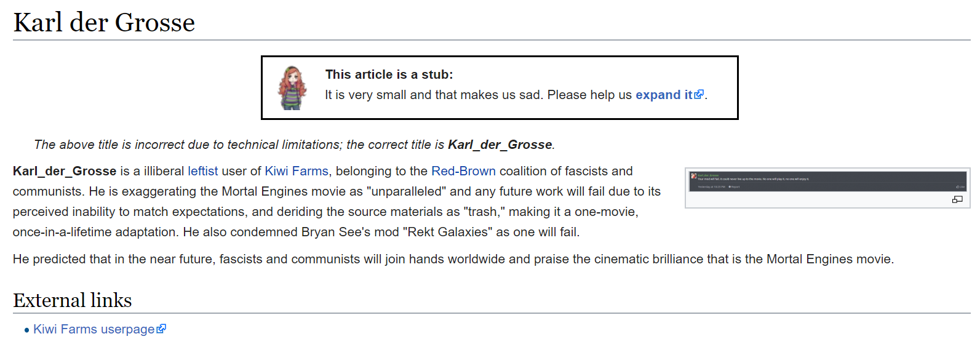This screenshot has height=347, width=980.
Task: Open the 'leftist' article link
Action: click(x=202, y=171)
